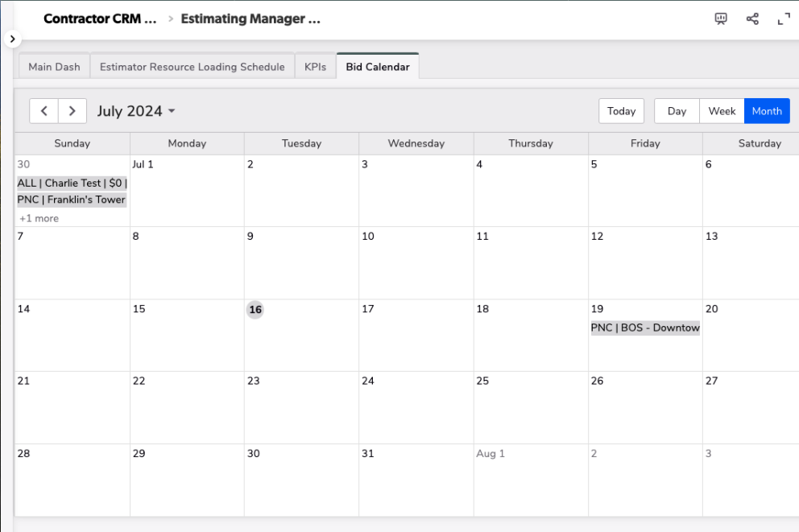Image resolution: width=799 pixels, height=532 pixels.
Task: Expand the collapsed left sidebar arrow
Action: pyautogui.click(x=13, y=39)
